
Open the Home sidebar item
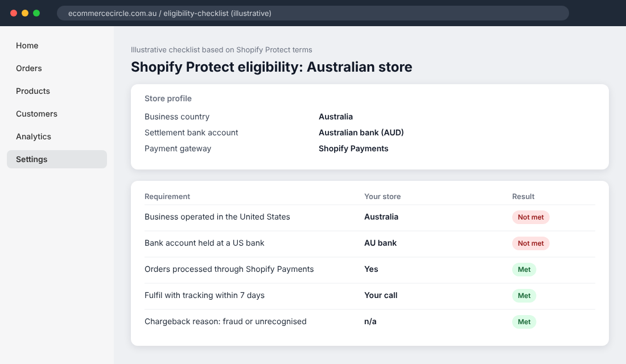57,45
